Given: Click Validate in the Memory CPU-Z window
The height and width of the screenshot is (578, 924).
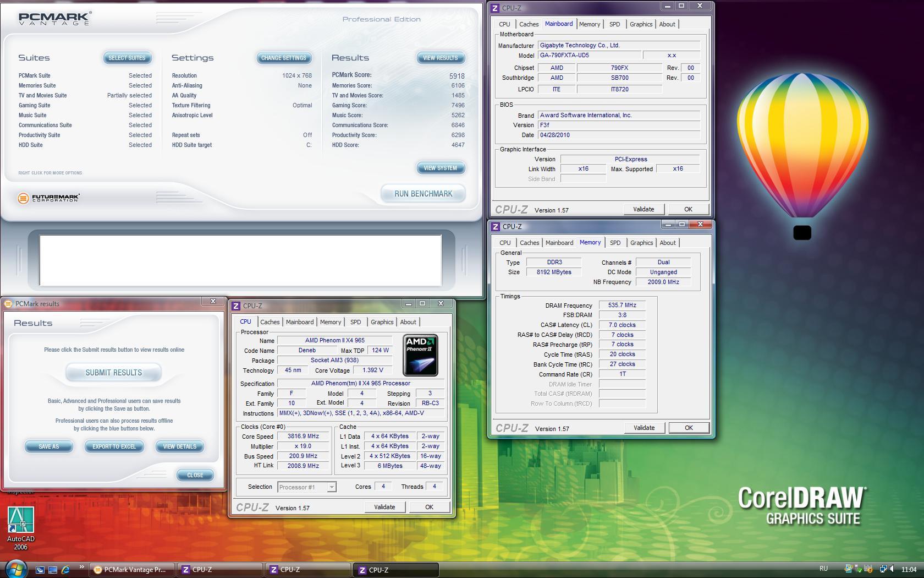Looking at the screenshot, I should (644, 428).
